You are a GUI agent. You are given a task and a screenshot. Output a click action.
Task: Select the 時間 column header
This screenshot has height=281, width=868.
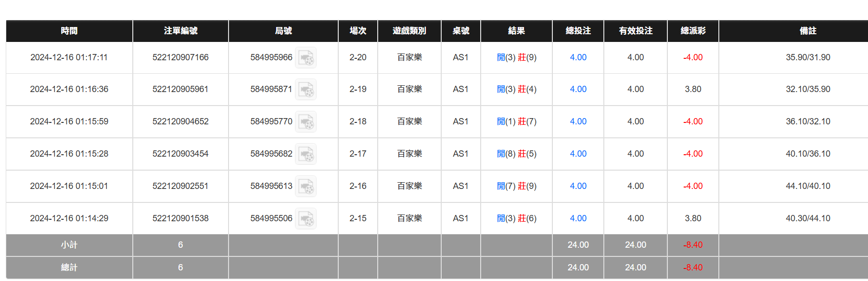click(x=69, y=31)
